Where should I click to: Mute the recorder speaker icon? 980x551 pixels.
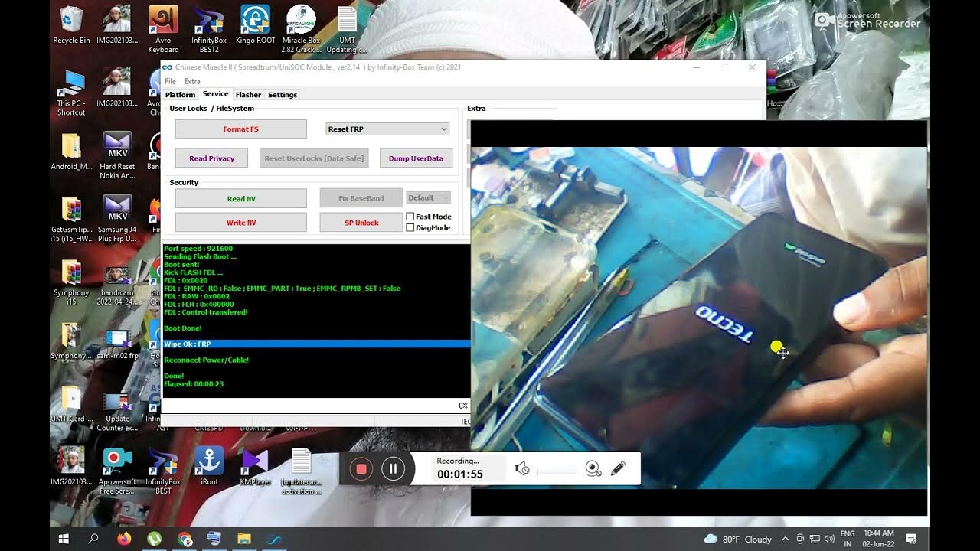(522, 468)
